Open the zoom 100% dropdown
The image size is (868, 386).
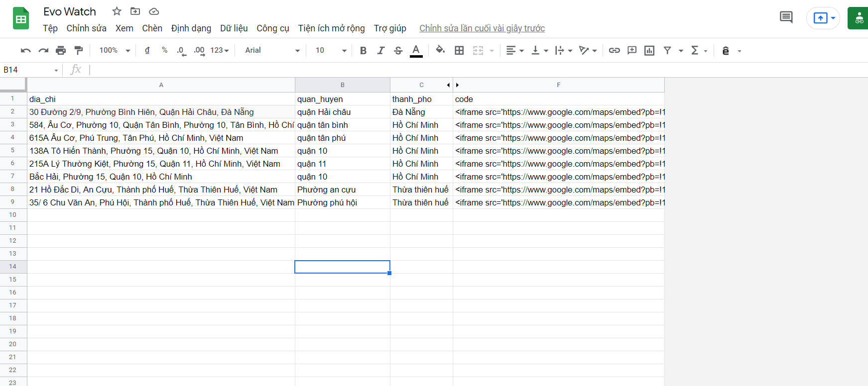115,50
